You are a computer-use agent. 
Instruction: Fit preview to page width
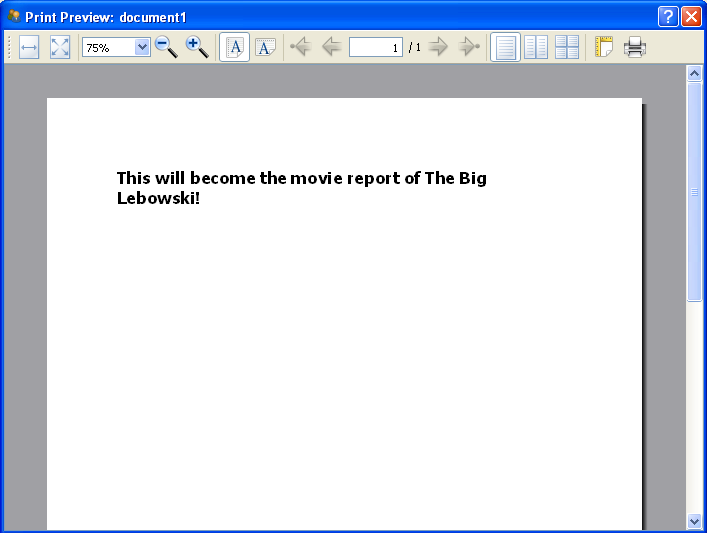29,47
